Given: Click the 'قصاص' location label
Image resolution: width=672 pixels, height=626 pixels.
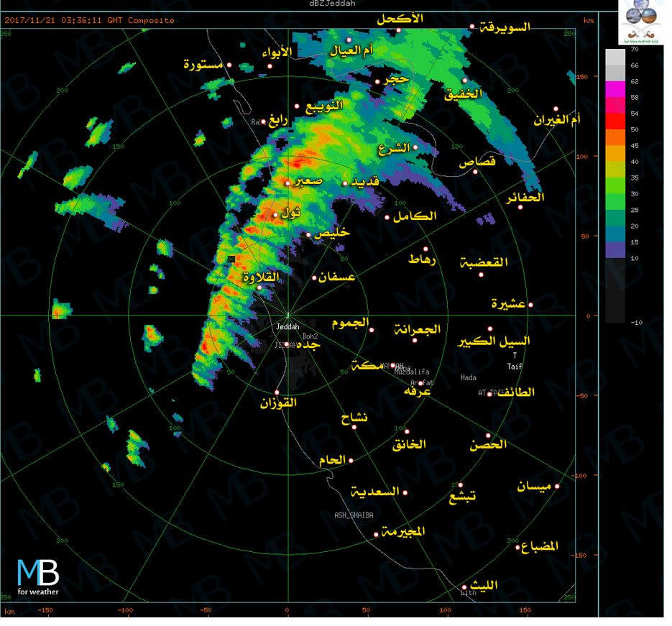Looking at the screenshot, I should (477, 162).
